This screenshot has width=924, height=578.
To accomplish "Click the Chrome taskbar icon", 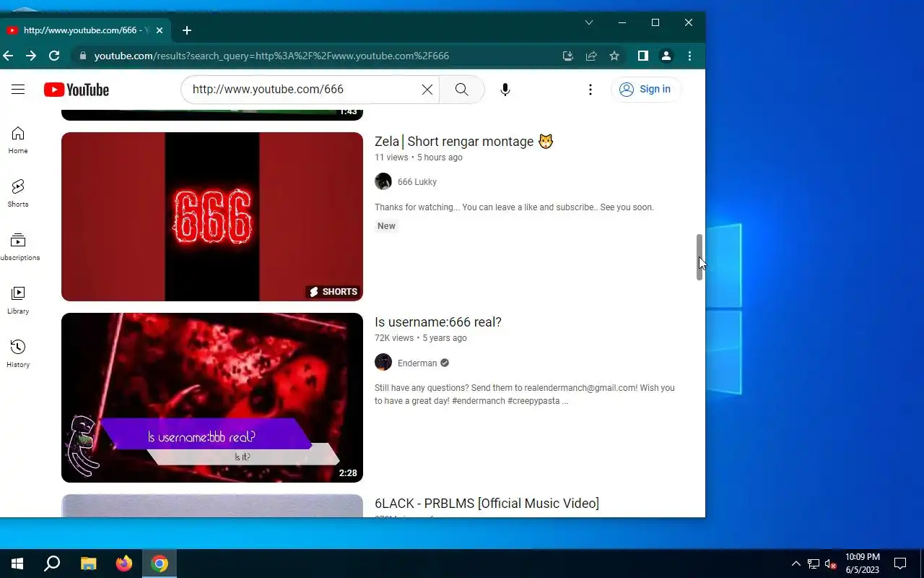I will [160, 564].
